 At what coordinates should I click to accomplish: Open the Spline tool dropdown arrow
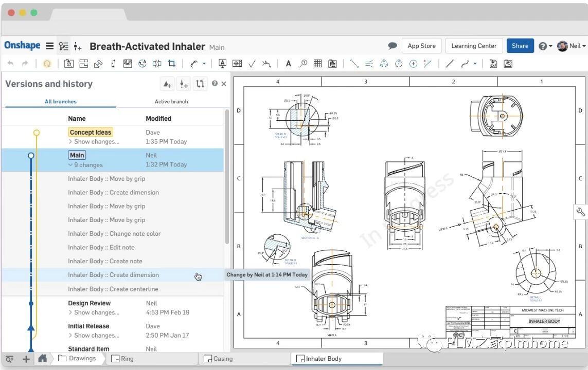point(475,64)
